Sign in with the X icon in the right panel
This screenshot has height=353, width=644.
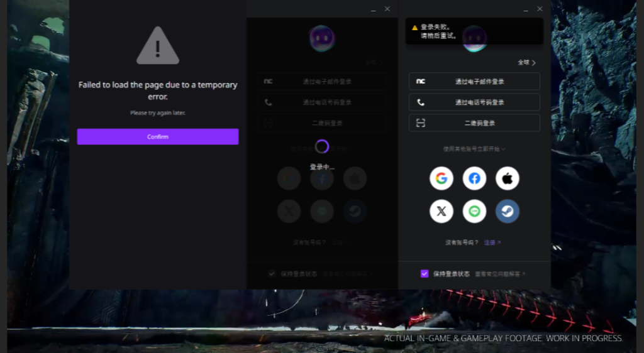(441, 212)
